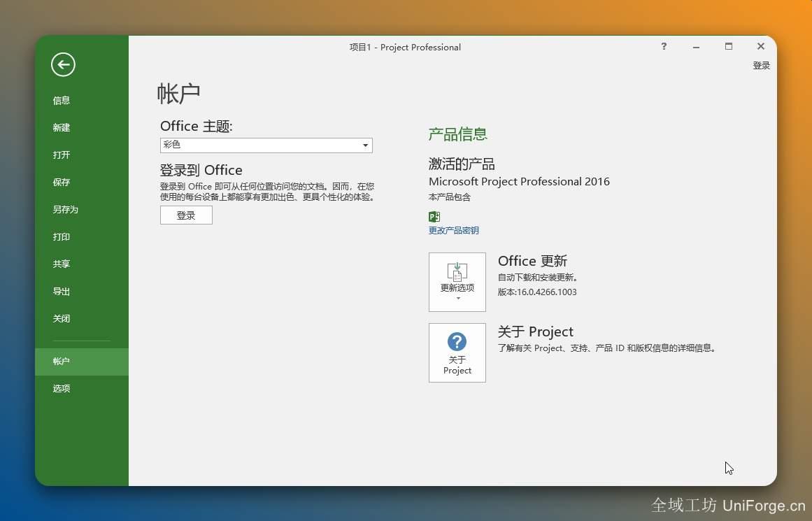Minimize the Project Professional window
The image size is (812, 521).
point(696,47)
